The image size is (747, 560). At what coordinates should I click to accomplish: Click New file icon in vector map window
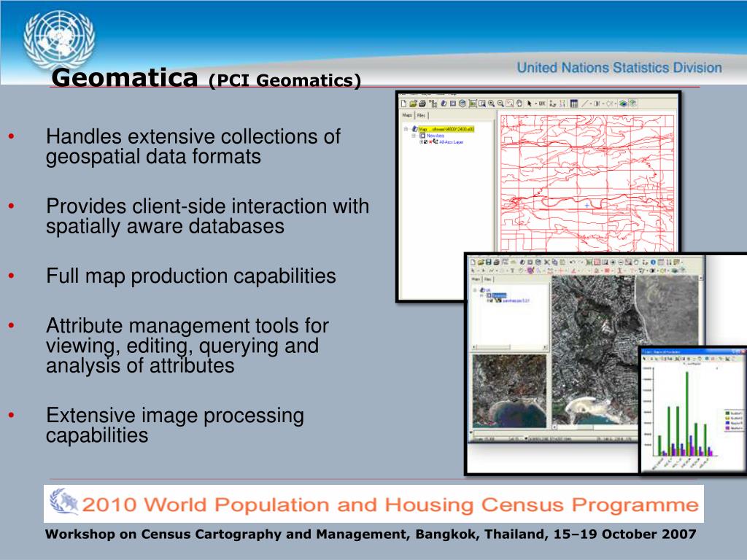tap(403, 104)
